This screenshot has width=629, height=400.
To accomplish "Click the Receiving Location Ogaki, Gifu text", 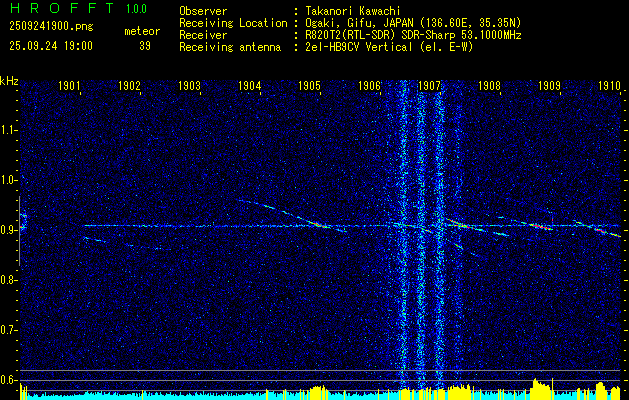I will click(x=413, y=23).
